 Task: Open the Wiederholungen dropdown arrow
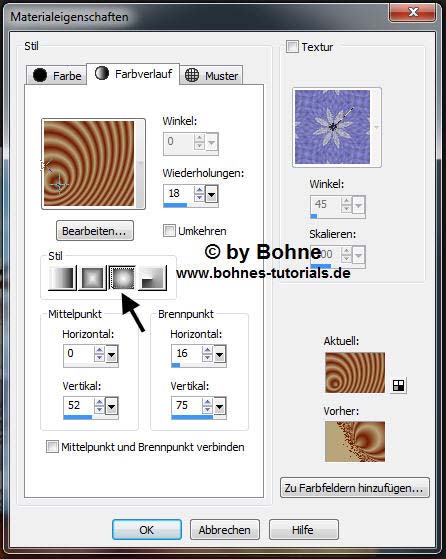point(211,195)
